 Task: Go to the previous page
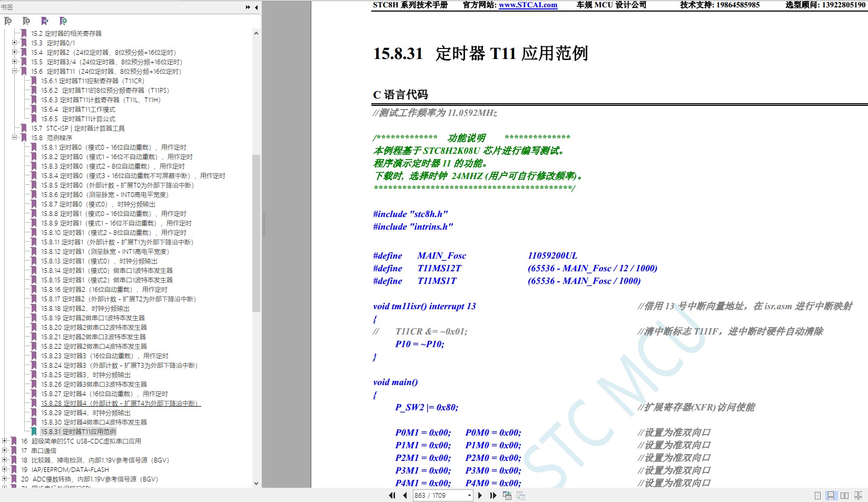point(405,495)
